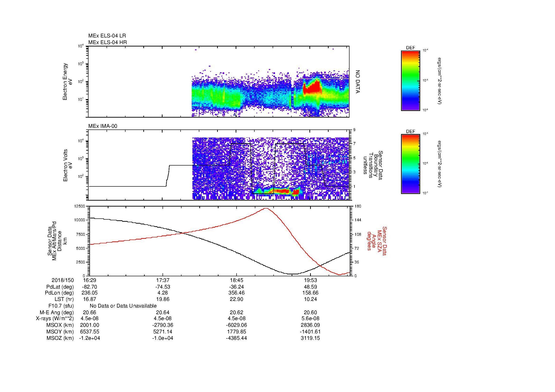555x392 pixels.
Task: Click the M-E Ang value '20.62'
Action: [x=237, y=312]
